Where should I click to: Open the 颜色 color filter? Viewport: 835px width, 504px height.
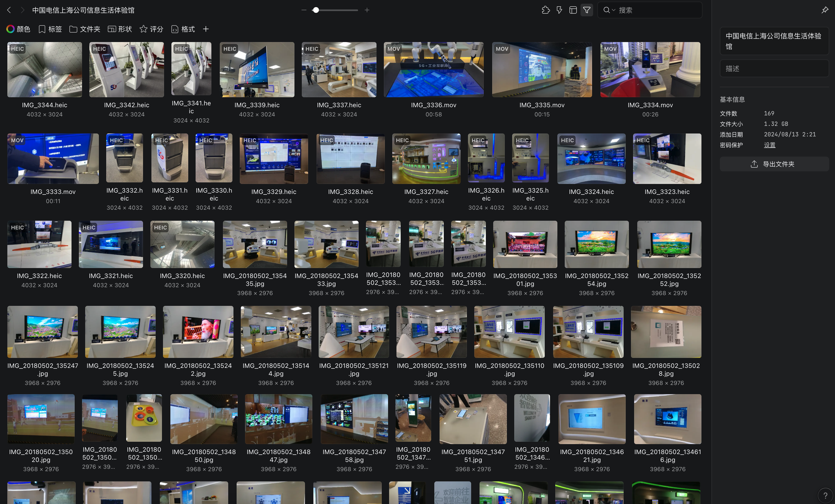(x=18, y=29)
